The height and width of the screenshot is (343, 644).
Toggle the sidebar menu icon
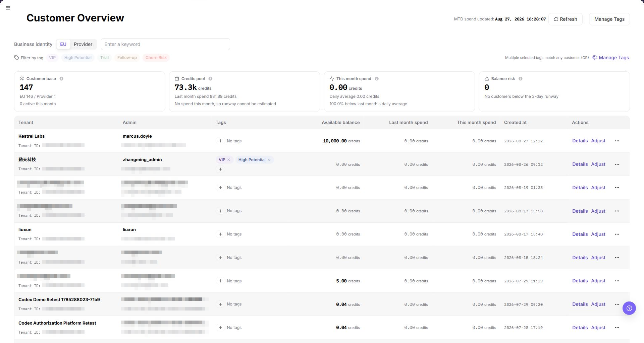[x=8, y=8]
